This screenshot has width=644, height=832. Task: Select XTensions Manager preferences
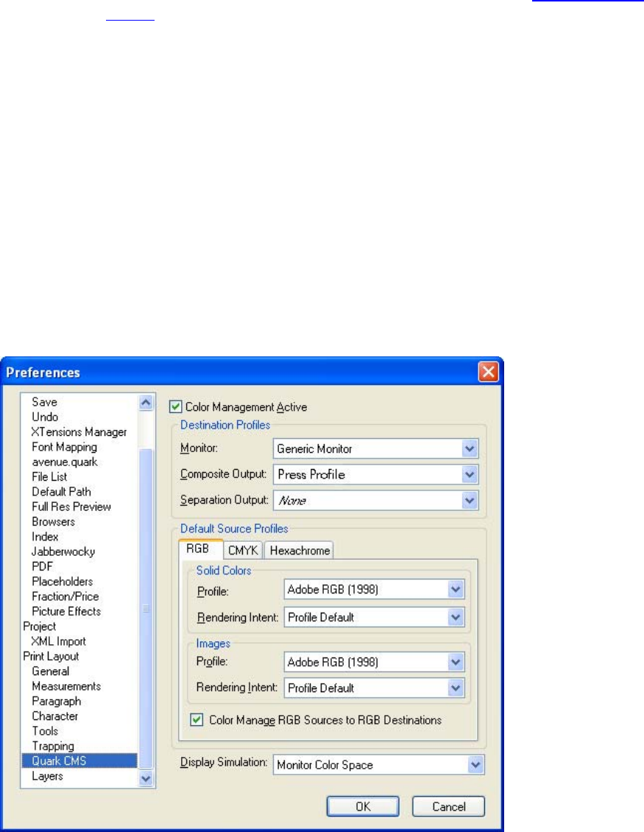coord(79,432)
